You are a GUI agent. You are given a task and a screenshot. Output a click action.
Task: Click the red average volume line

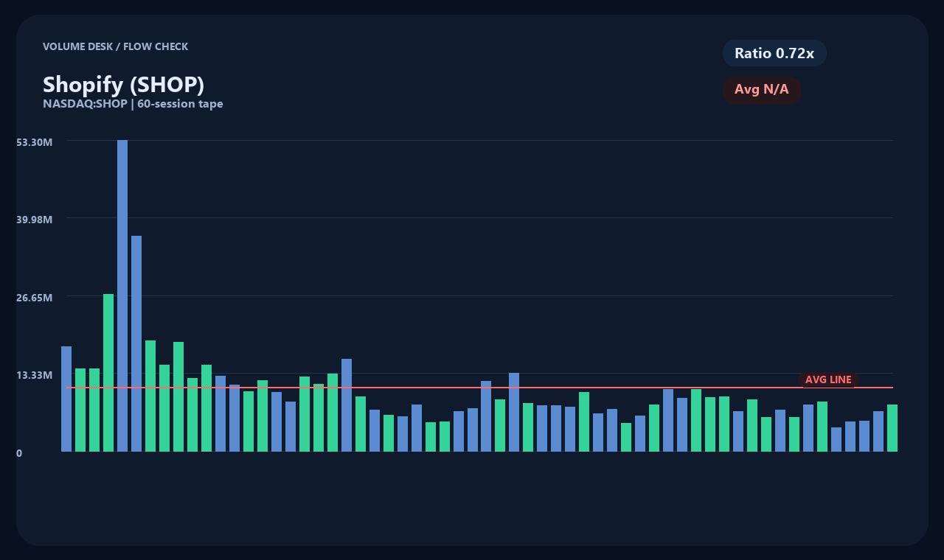coord(479,387)
